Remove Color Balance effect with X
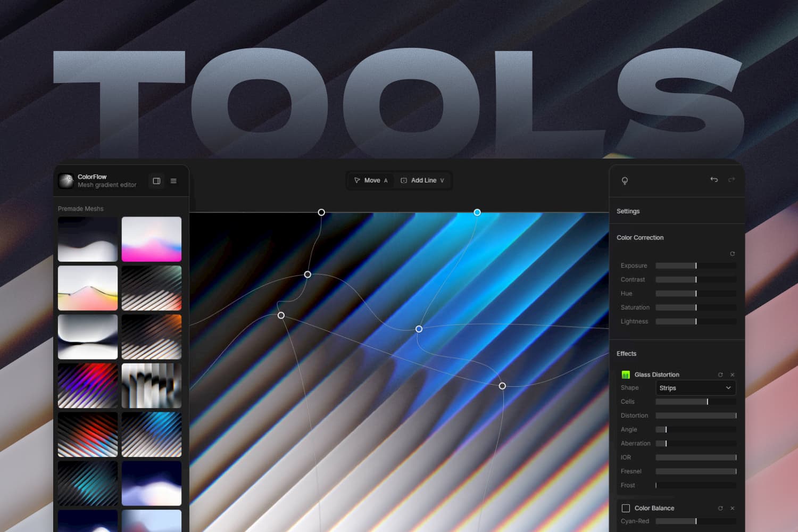Screen dimensions: 798x532 pyautogui.click(x=733, y=508)
